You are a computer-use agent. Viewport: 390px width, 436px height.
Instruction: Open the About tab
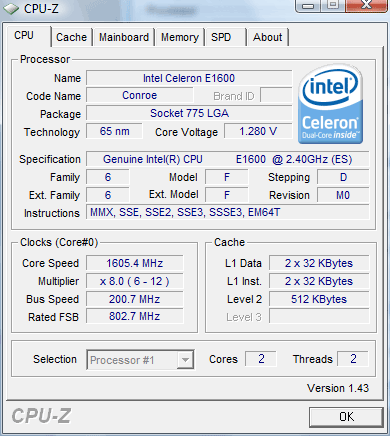267,37
